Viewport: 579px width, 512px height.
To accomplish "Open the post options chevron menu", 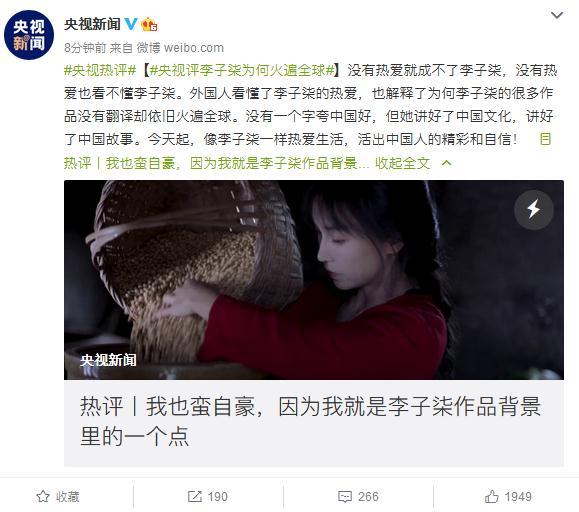I will point(557,16).
